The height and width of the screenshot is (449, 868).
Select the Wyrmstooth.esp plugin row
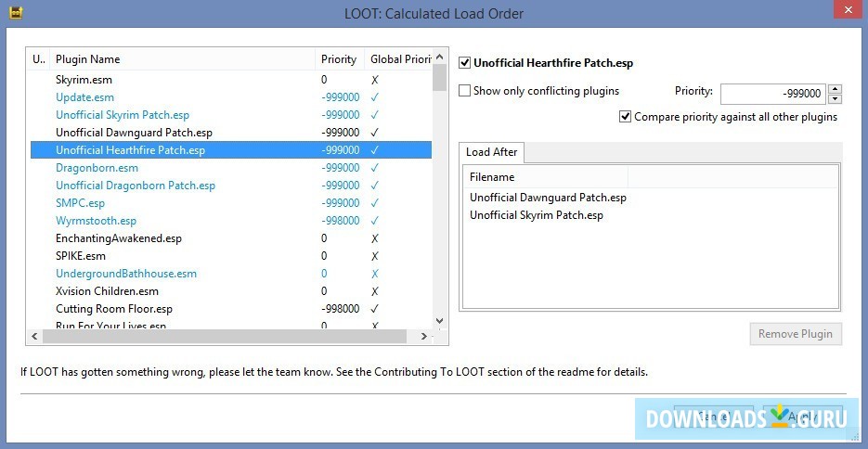click(x=231, y=221)
